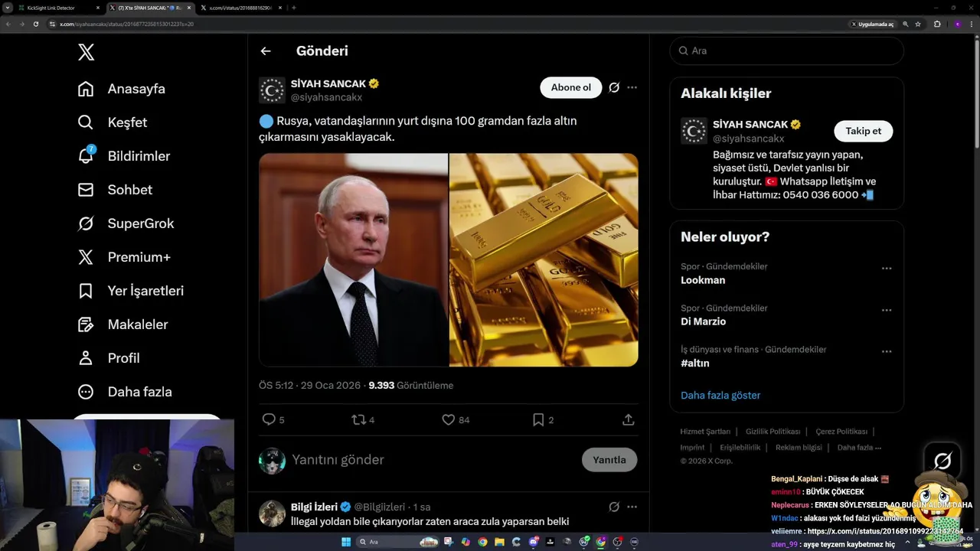This screenshot has width=980, height=551.
Task: Click the X logo home icon
Action: 87,52
